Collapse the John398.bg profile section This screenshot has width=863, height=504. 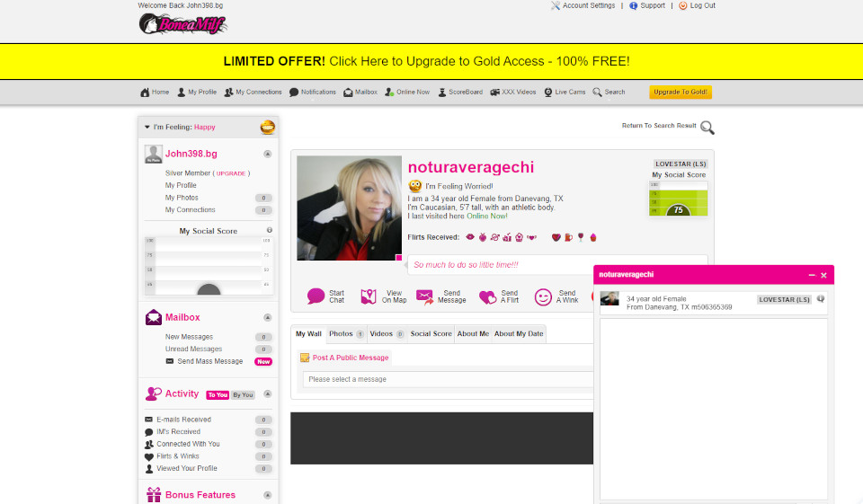coord(268,154)
